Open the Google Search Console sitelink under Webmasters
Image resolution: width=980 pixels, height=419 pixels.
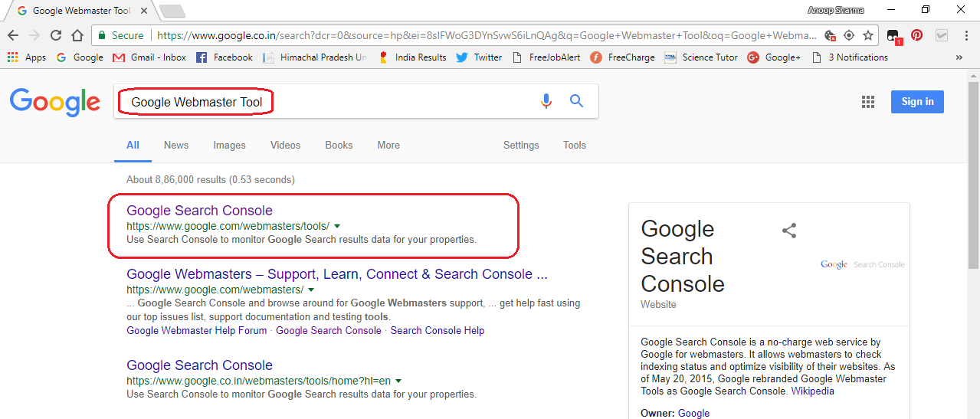click(329, 331)
